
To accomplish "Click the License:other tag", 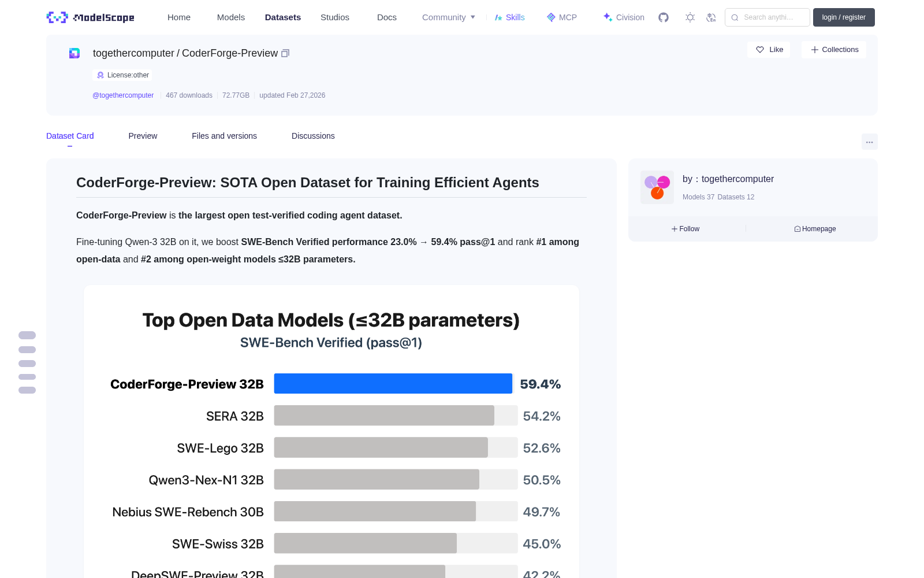I will pyautogui.click(x=122, y=75).
